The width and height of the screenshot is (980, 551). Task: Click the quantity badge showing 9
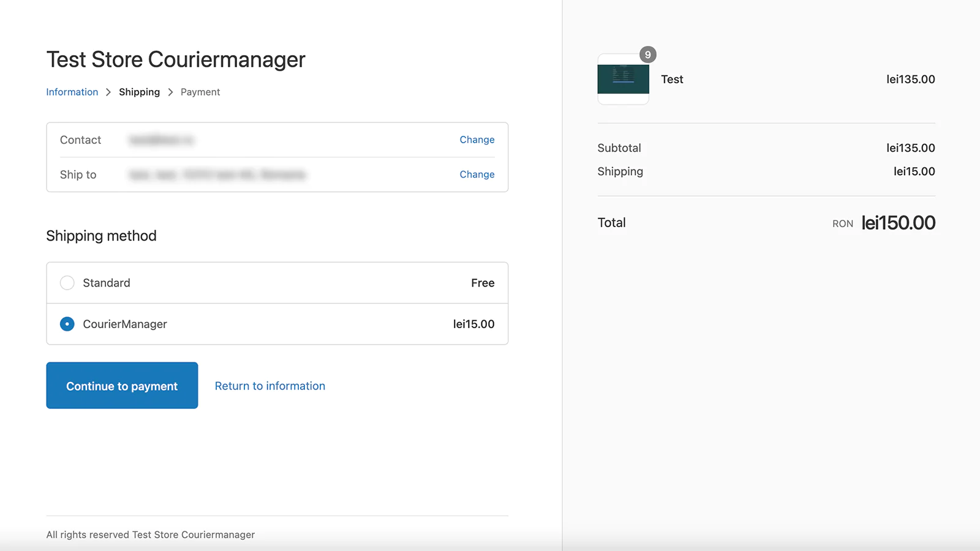[x=648, y=54]
